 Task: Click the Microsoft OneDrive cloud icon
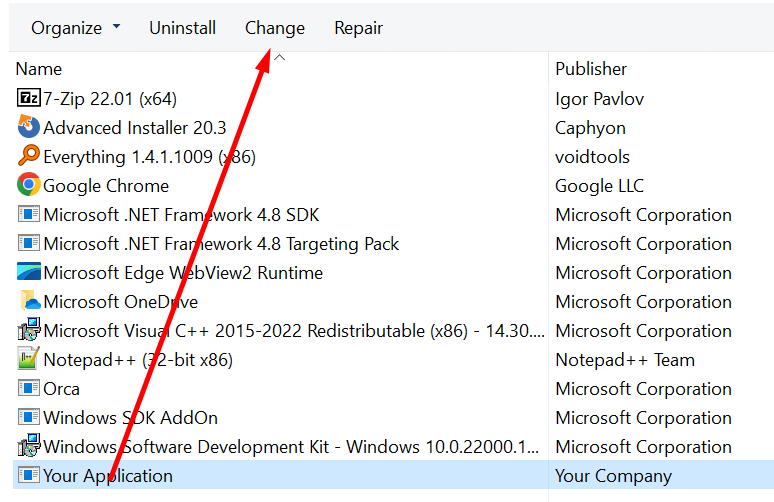click(x=30, y=301)
